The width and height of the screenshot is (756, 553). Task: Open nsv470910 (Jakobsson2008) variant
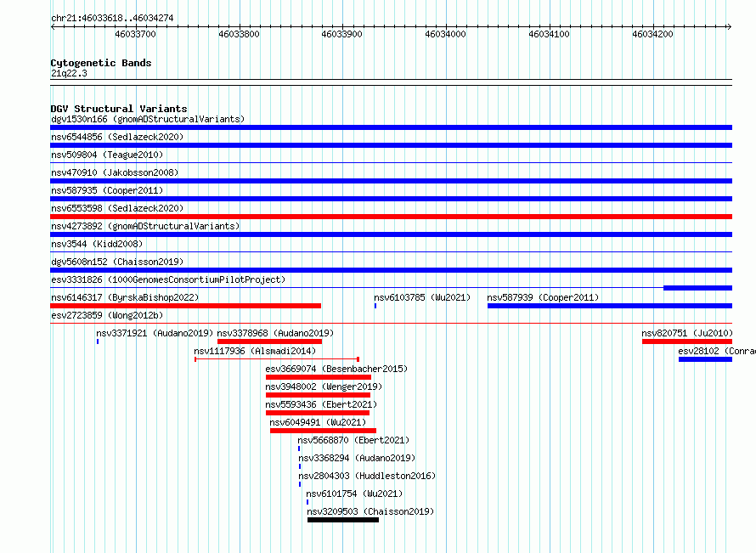115,172
